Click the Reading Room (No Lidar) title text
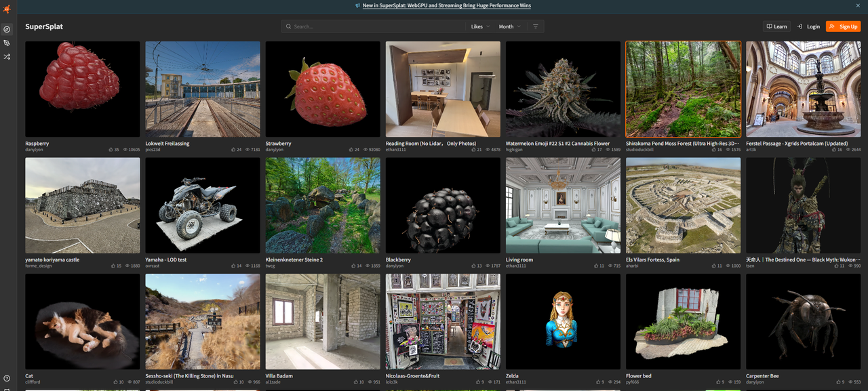 [x=431, y=144]
